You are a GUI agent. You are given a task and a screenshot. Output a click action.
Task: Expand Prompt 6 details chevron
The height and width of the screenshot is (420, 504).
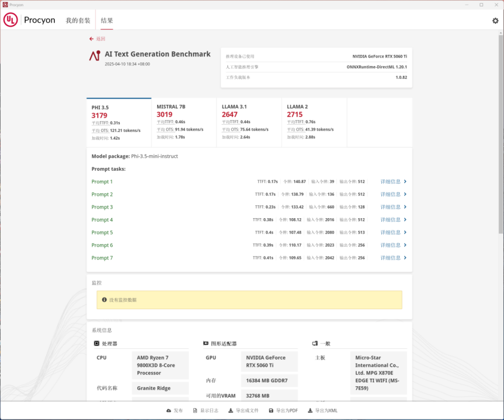(405, 245)
